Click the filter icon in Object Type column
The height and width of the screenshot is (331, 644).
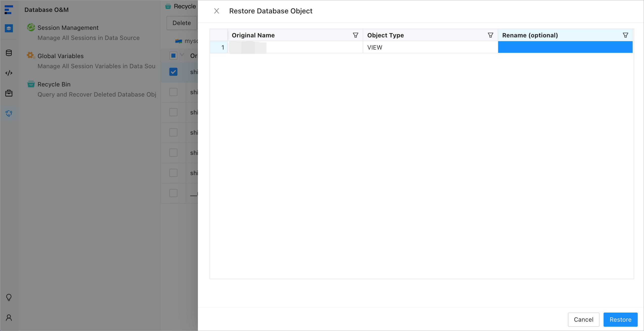pos(490,35)
